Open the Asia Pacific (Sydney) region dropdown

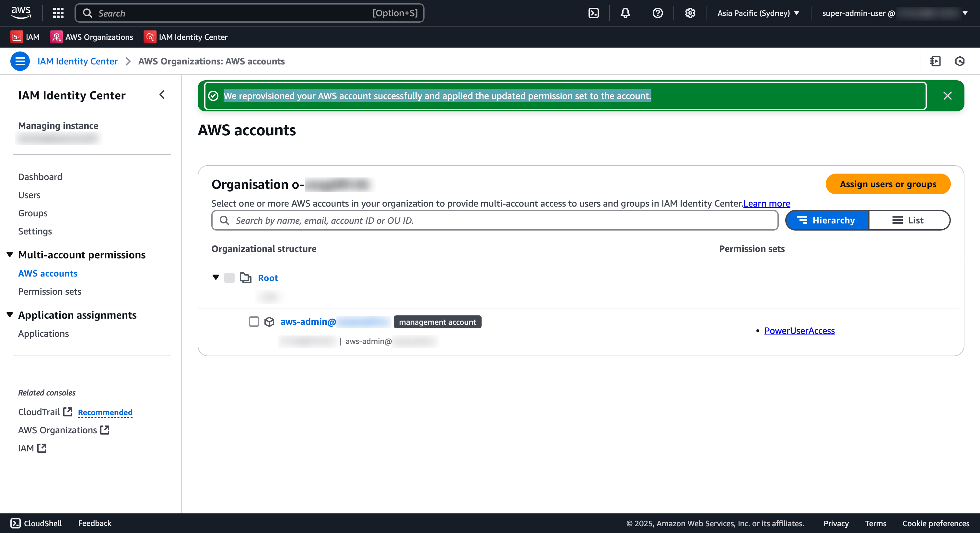tap(758, 13)
